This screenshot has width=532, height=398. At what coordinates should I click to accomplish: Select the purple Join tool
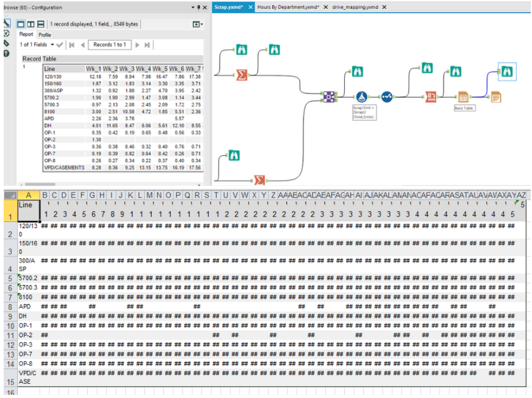coord(329,97)
